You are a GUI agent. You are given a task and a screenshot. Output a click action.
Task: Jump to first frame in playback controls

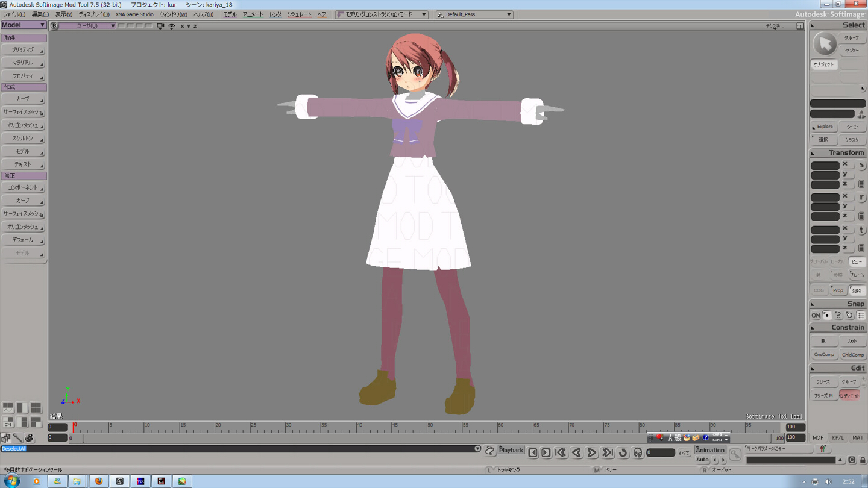[561, 452]
